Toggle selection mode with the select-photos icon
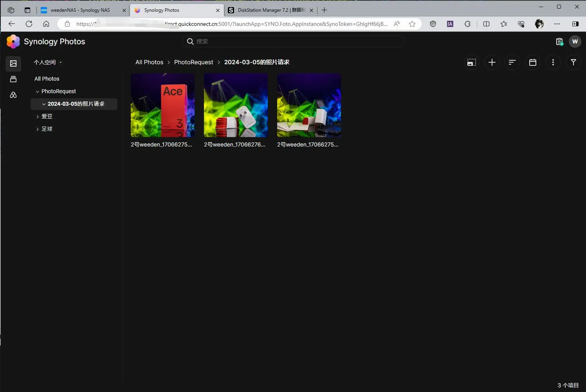The width and height of the screenshot is (586, 392). coord(472,62)
